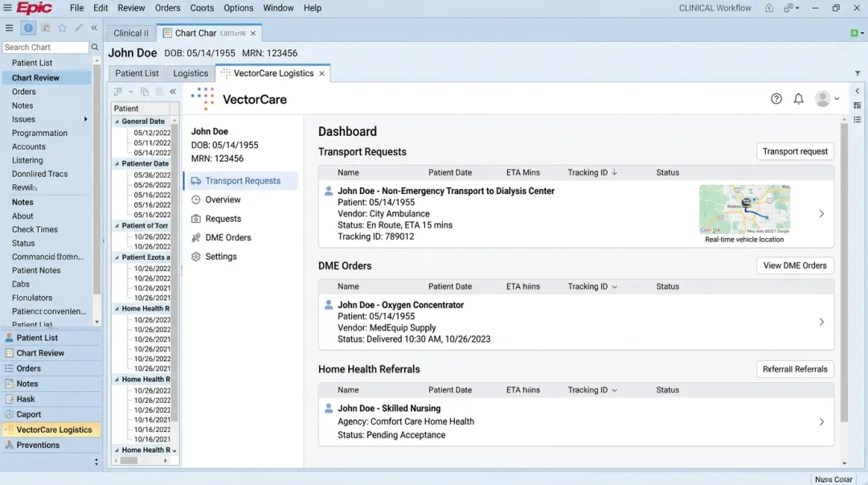Sort Transport Requests by Tracking ID
868x485 pixels.
pos(592,172)
